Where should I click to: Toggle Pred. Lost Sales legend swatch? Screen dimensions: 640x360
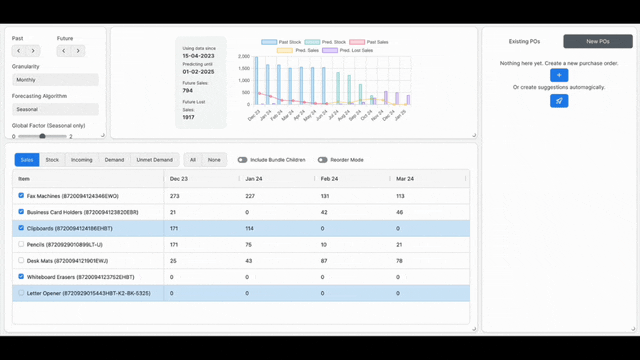click(x=330, y=50)
